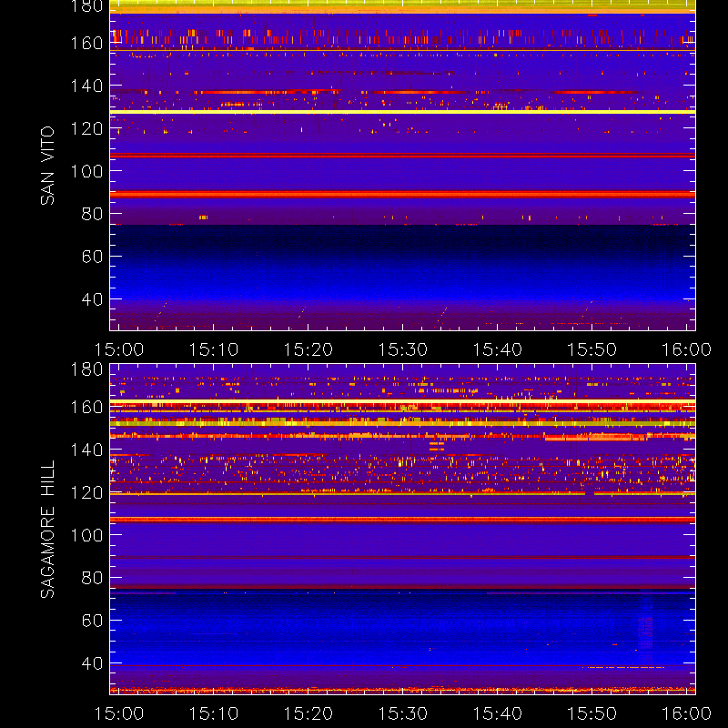Viewport: 728px width, 728px height.
Task: Click San Vito frequency label 120
Action: pyautogui.click(x=86, y=128)
